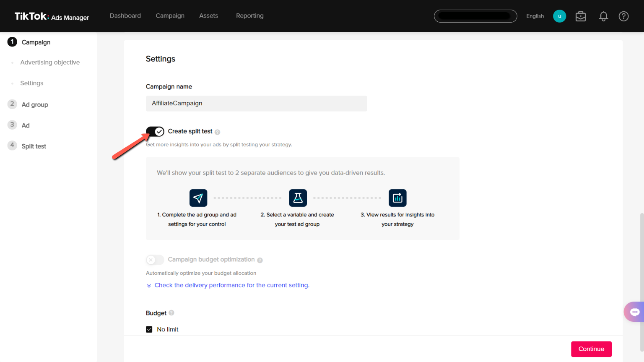Viewport: 644px width, 362px height.
Task: Go to step 4 Split test
Action: point(27,146)
